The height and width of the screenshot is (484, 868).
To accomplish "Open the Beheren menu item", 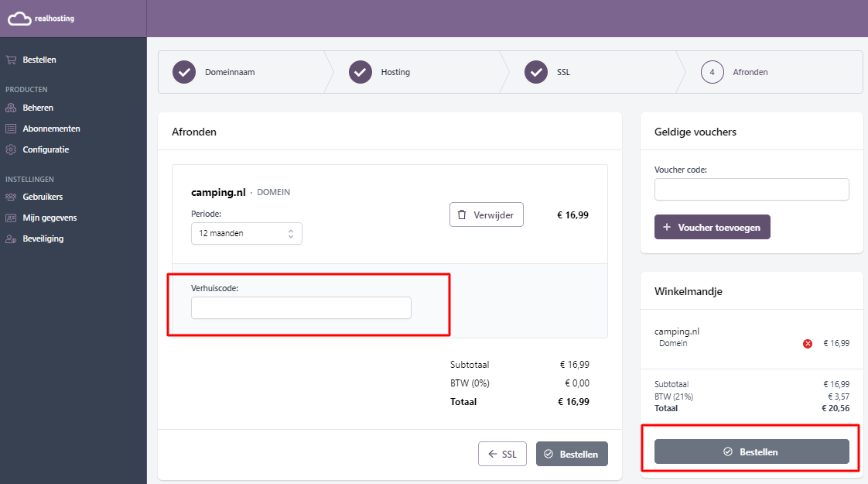I will [38, 108].
